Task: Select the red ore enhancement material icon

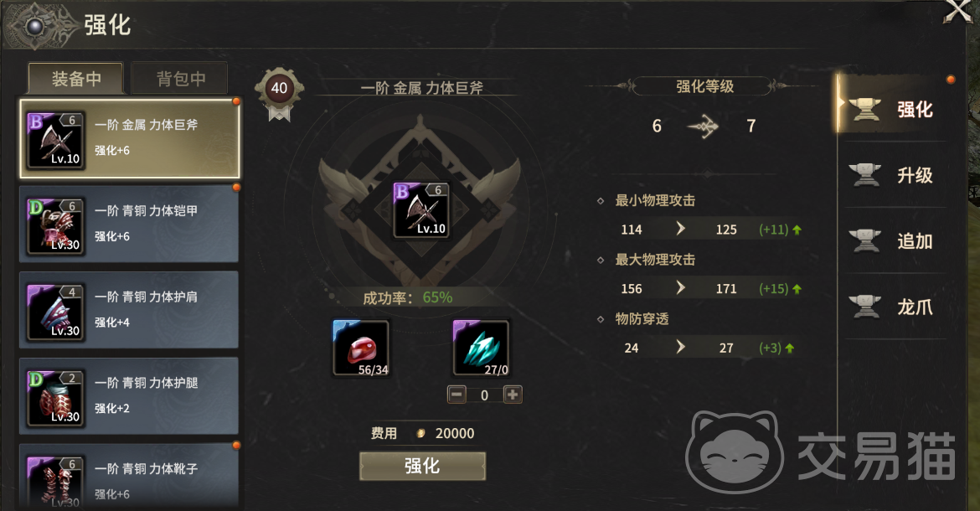Action: [x=361, y=348]
